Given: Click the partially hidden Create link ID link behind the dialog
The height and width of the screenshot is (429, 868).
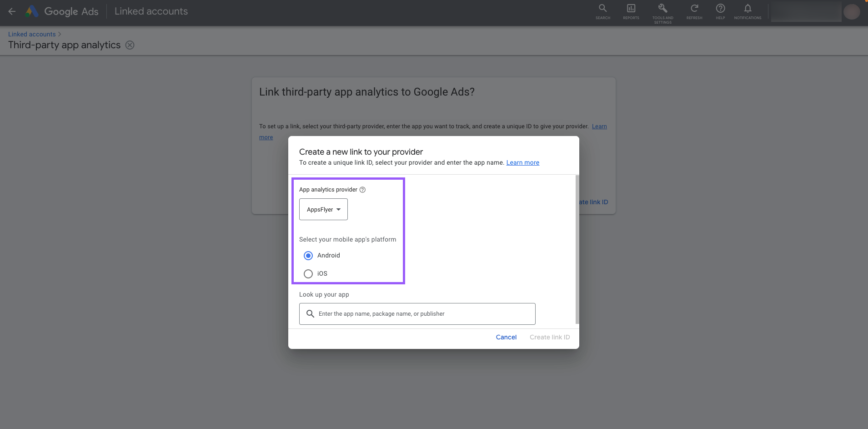Looking at the screenshot, I should pyautogui.click(x=594, y=202).
